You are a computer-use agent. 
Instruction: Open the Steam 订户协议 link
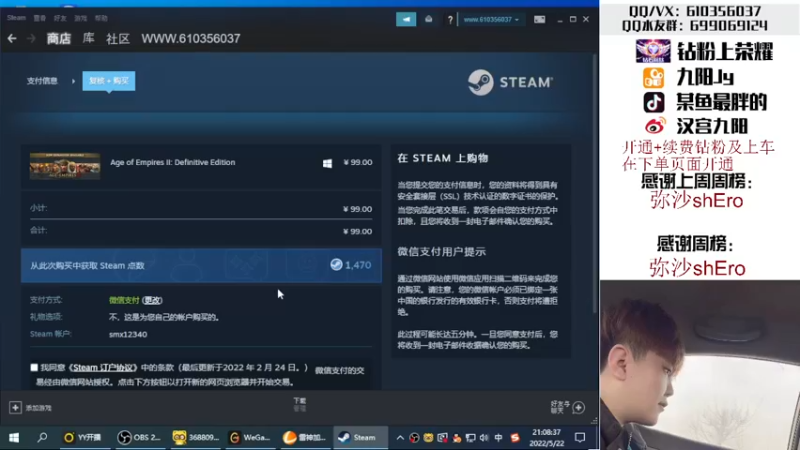point(104,367)
